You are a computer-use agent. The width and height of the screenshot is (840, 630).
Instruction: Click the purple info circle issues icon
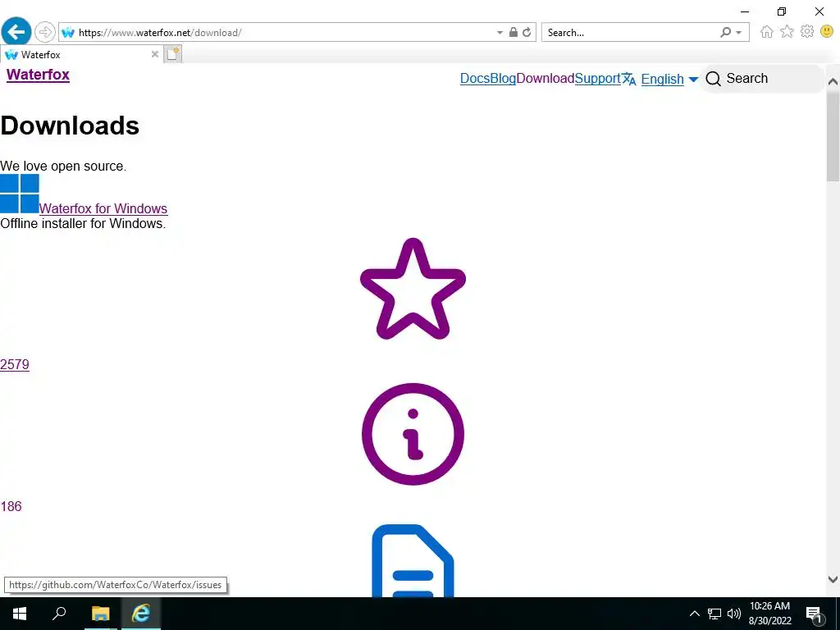(x=413, y=434)
